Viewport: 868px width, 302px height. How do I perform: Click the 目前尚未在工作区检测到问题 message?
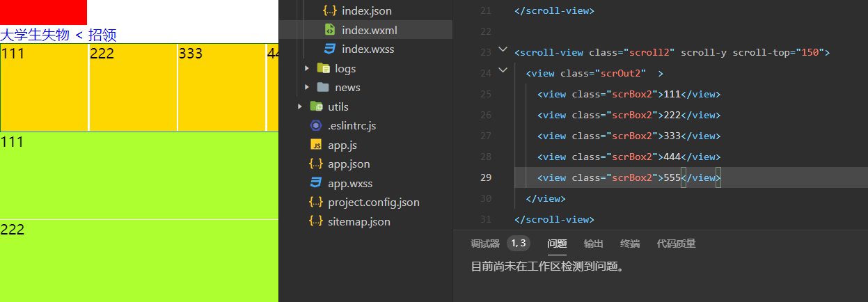click(x=547, y=266)
